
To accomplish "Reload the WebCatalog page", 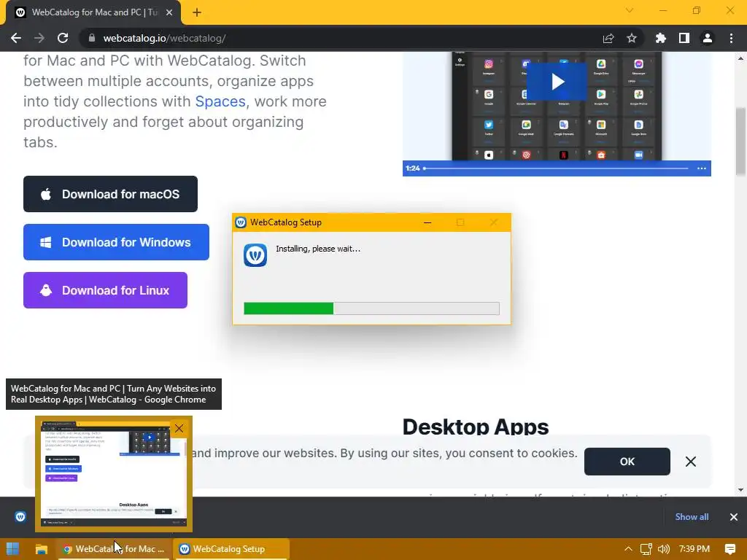I will pos(63,38).
